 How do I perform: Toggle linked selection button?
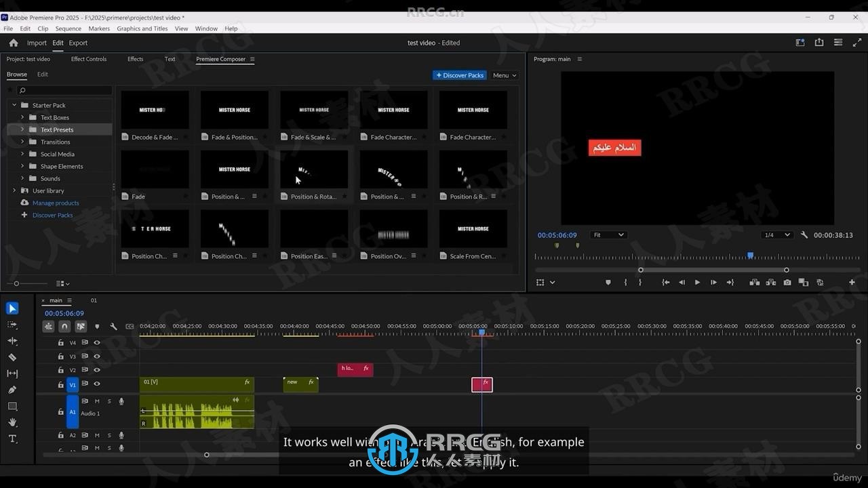click(81, 326)
